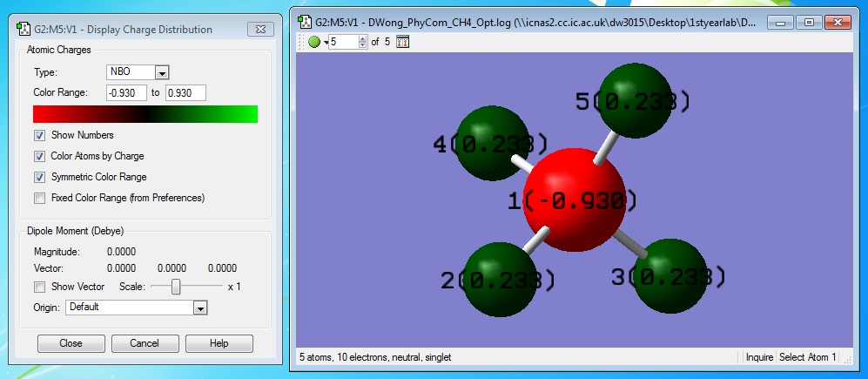Open the dropdown arrow beside the green circle
Screen dimensions: 868x379
pos(326,42)
